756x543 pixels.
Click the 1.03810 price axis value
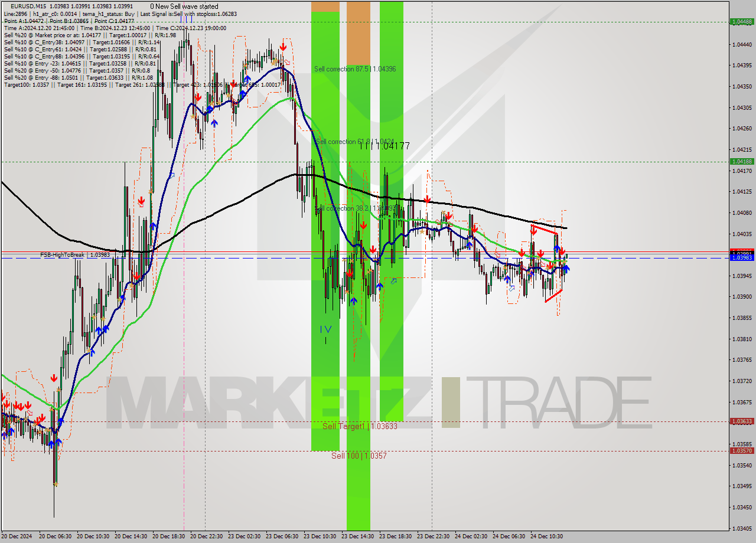click(x=742, y=339)
